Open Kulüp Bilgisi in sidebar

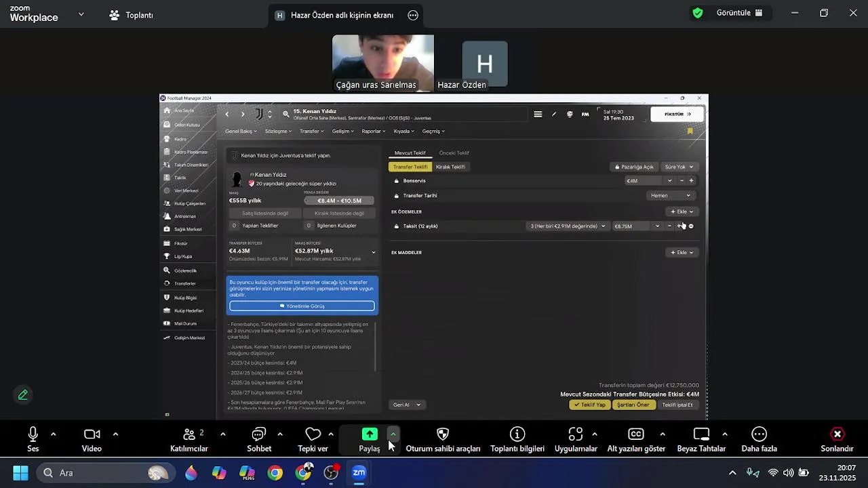(x=185, y=298)
